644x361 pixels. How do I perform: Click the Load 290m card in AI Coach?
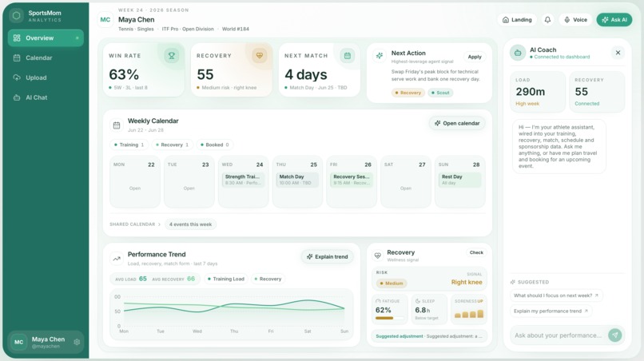tap(538, 92)
